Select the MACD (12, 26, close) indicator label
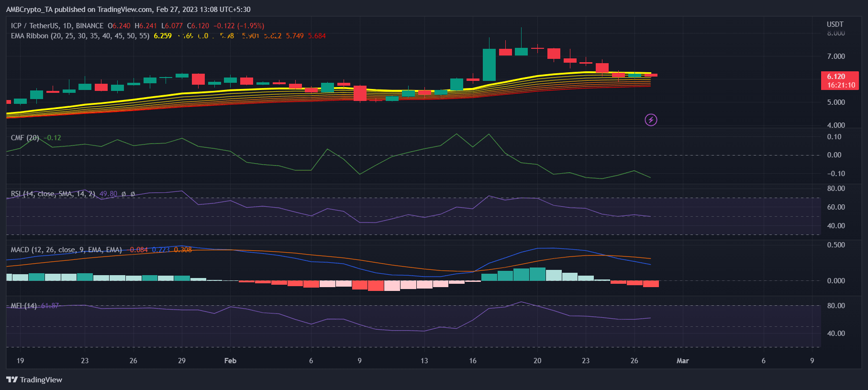The height and width of the screenshot is (390, 868). point(66,250)
